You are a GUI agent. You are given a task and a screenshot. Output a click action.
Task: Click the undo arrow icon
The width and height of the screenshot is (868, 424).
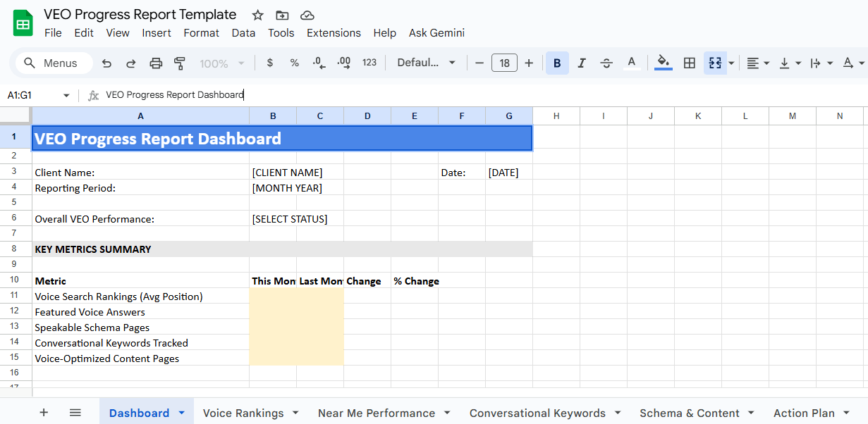(x=106, y=63)
